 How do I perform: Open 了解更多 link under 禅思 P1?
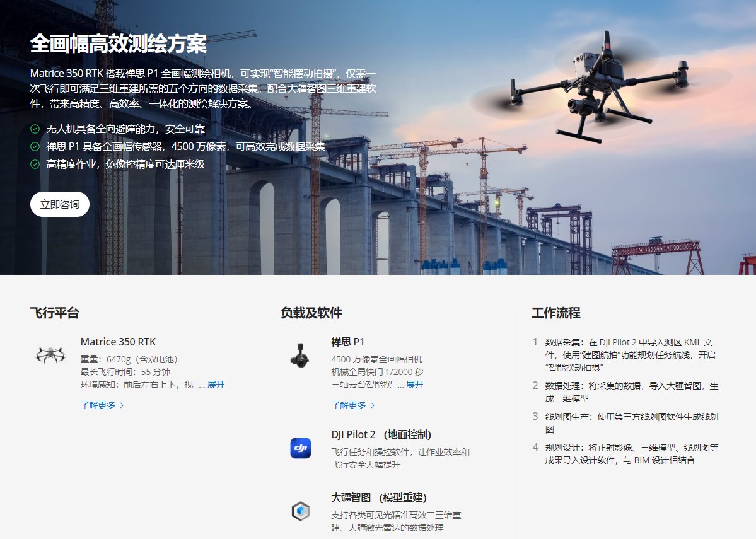(349, 405)
